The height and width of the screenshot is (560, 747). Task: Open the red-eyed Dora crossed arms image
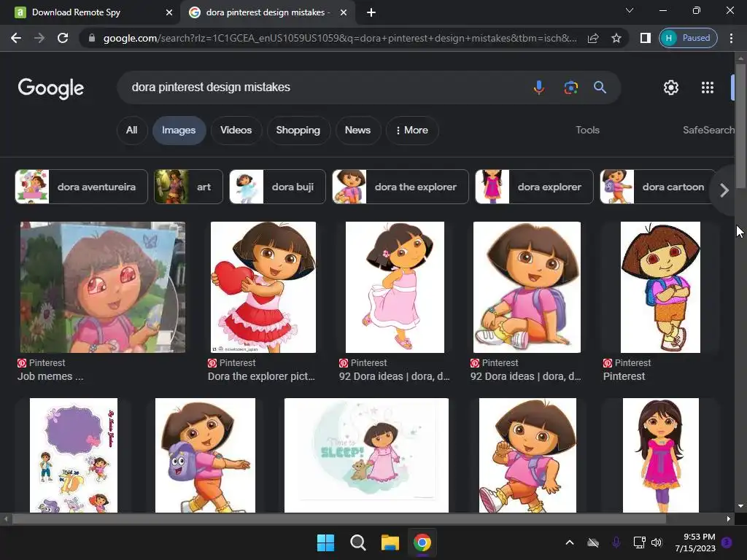(x=660, y=287)
